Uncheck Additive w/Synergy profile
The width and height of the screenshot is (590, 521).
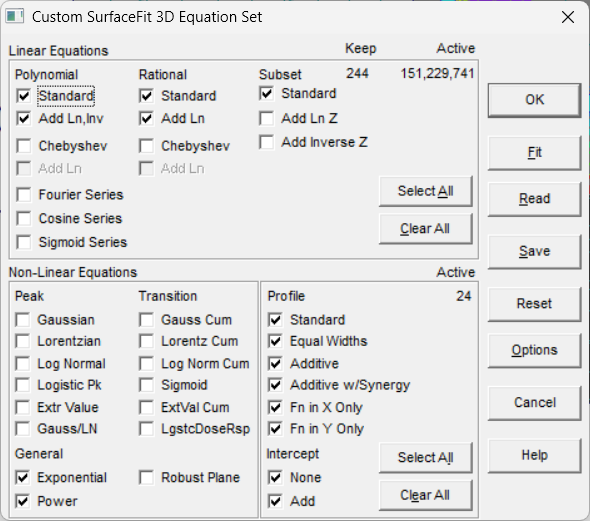pos(275,385)
